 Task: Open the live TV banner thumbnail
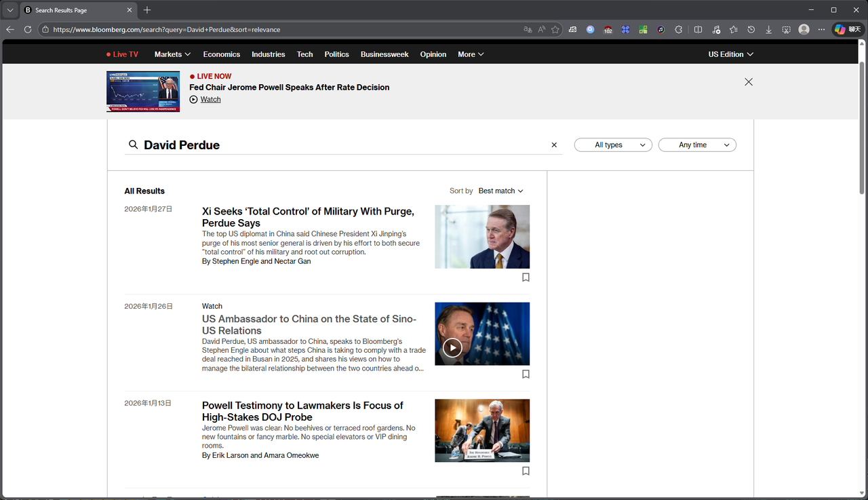click(143, 92)
